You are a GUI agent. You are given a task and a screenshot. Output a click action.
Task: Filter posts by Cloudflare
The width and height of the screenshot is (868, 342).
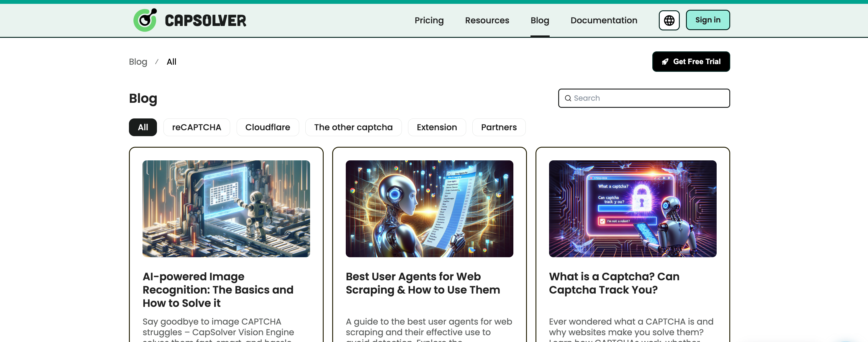(x=268, y=127)
